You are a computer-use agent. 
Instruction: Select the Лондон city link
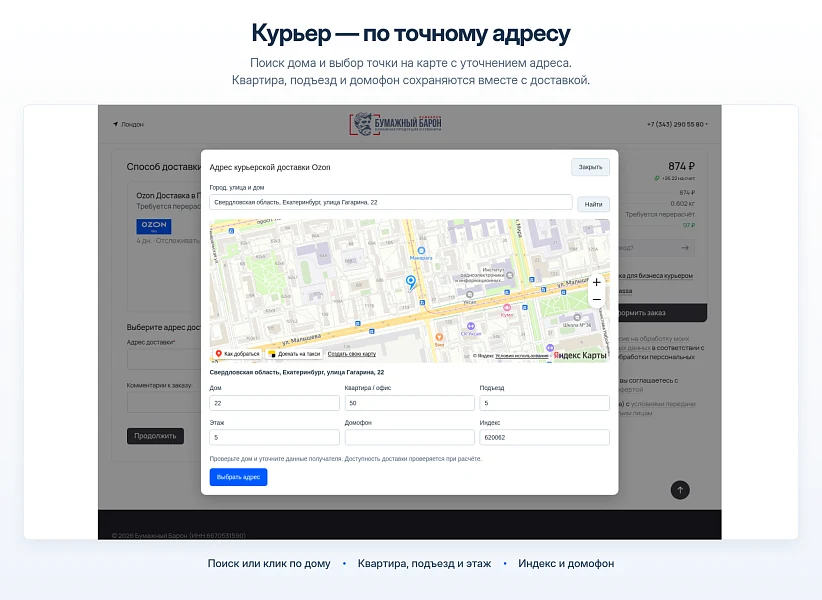click(x=132, y=124)
